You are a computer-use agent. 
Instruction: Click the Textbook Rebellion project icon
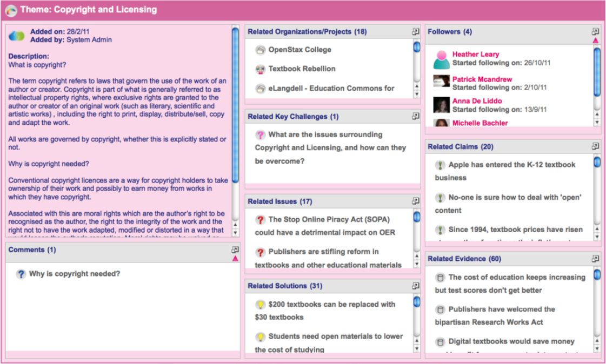point(261,69)
